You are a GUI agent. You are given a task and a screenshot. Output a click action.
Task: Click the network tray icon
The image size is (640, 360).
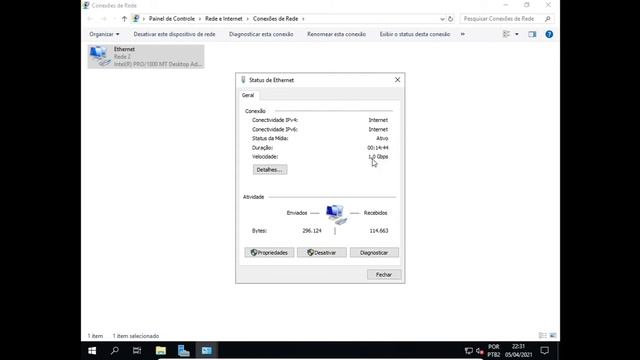click(x=469, y=351)
